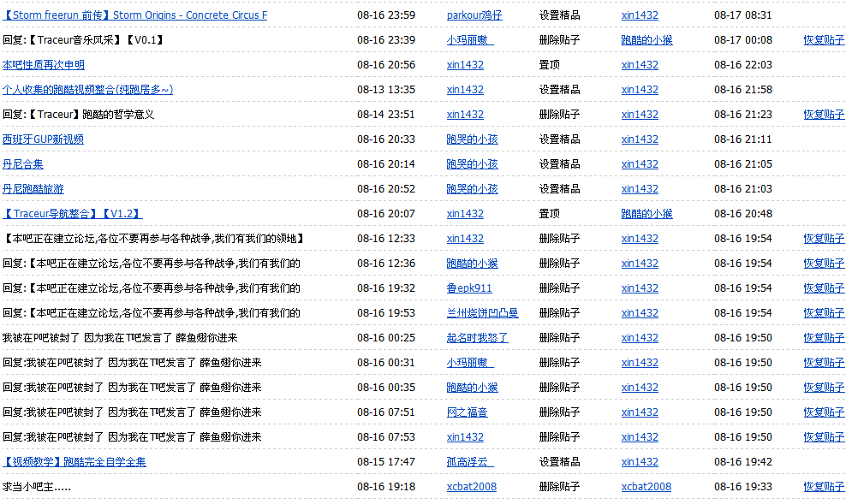Open the Storm Origins - Concrete Circus post link
Viewport: 852px width, 504px height.
pos(134,15)
